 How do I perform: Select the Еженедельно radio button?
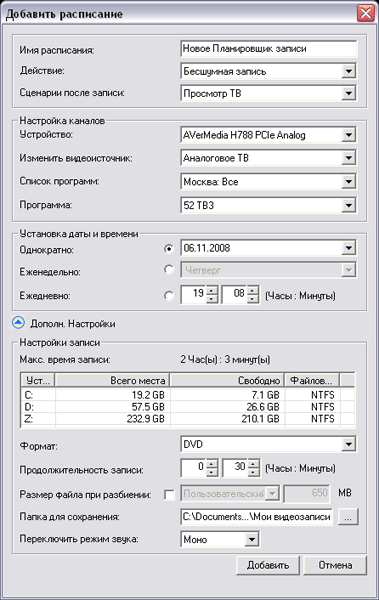point(168,270)
